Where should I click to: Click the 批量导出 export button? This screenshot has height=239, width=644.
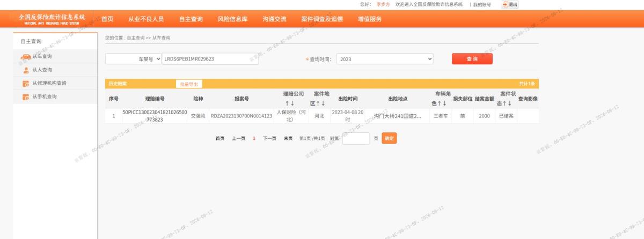tap(189, 84)
